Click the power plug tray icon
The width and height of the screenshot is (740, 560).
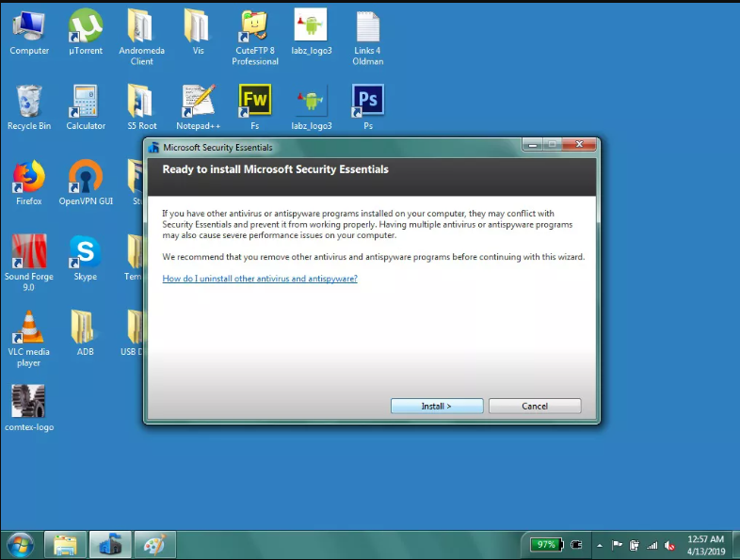point(576,545)
